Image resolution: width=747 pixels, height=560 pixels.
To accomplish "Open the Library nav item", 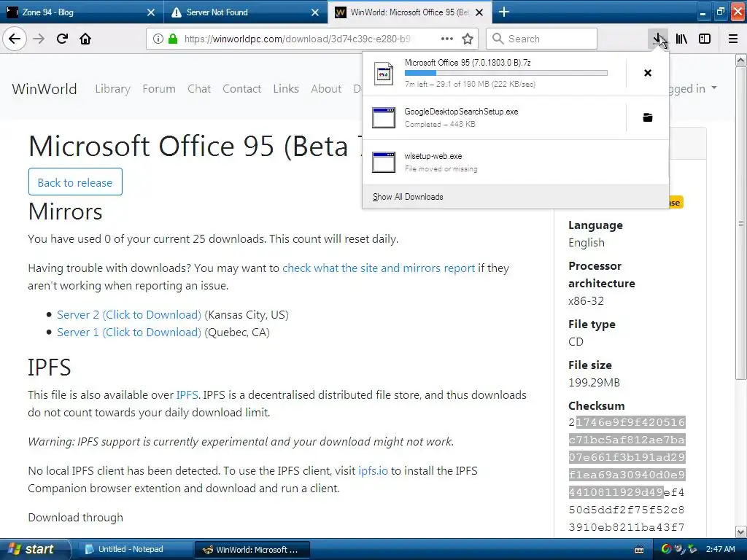I will (x=112, y=88).
